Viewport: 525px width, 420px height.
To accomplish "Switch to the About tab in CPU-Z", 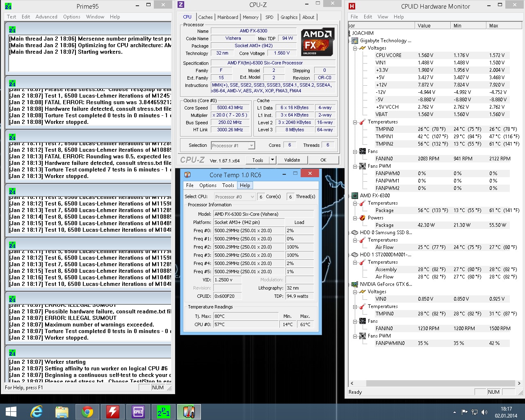I will click(x=308, y=17).
